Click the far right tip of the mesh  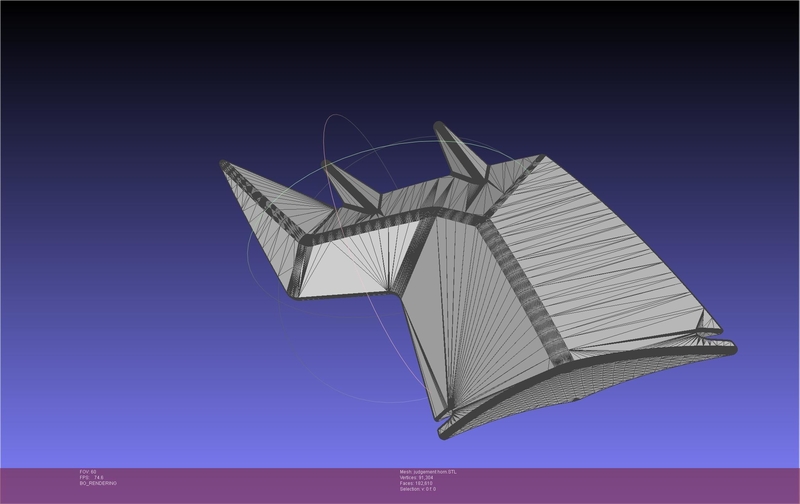pos(733,346)
